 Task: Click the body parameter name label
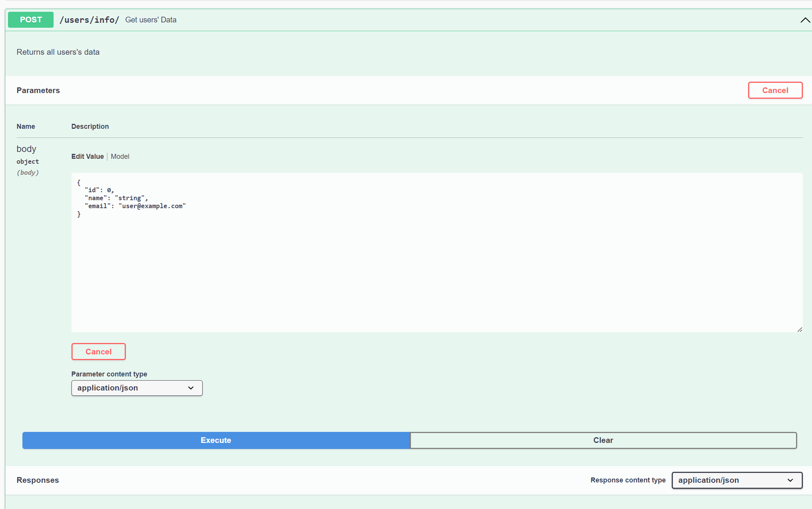click(26, 149)
